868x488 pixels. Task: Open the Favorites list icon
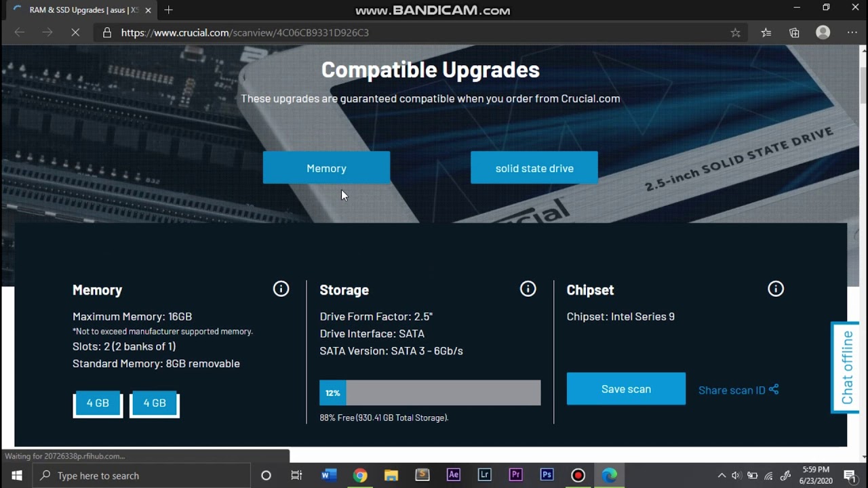(766, 33)
